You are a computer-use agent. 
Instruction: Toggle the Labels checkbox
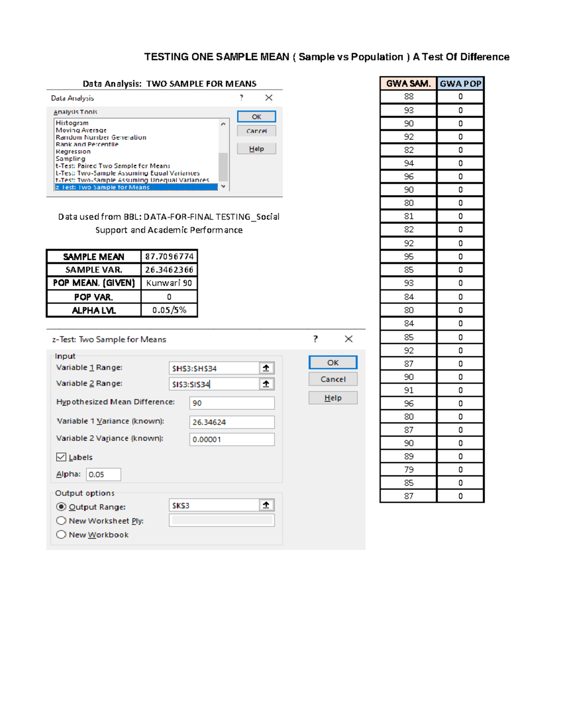coord(61,457)
